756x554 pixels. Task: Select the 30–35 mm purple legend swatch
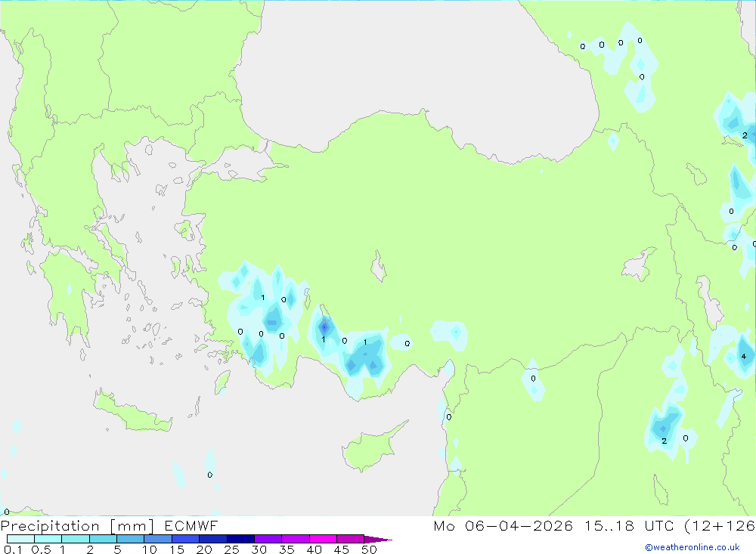tap(268, 539)
